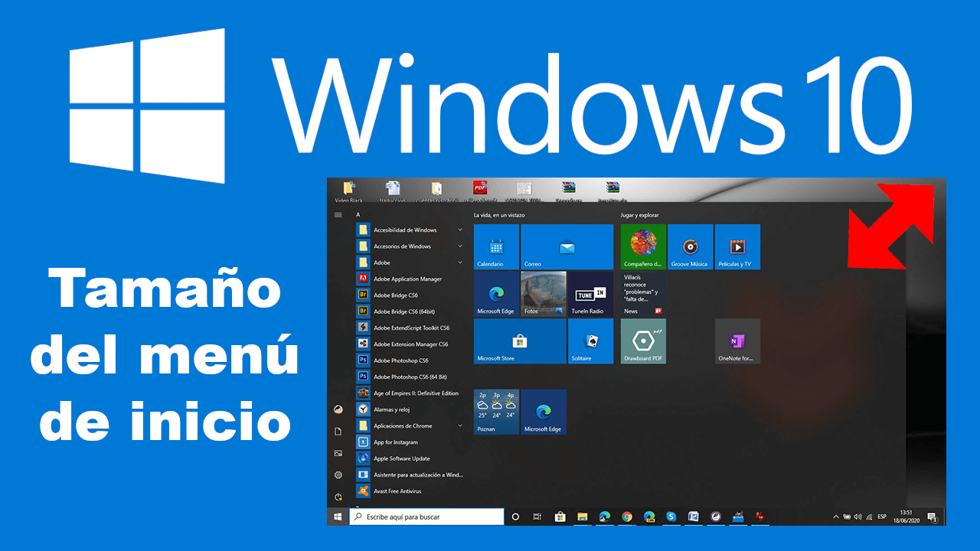Click the letter A index header

(x=358, y=215)
